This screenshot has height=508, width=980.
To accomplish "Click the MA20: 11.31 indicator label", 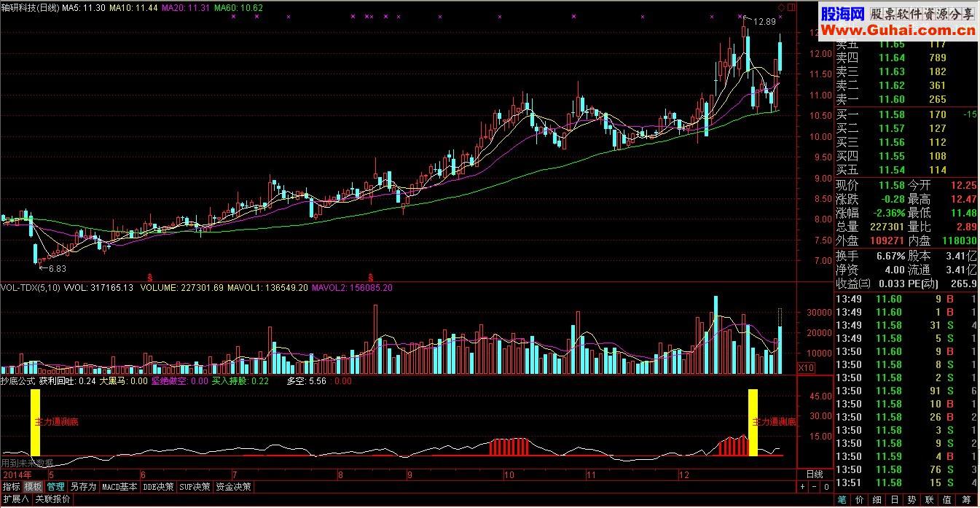I will [186, 7].
